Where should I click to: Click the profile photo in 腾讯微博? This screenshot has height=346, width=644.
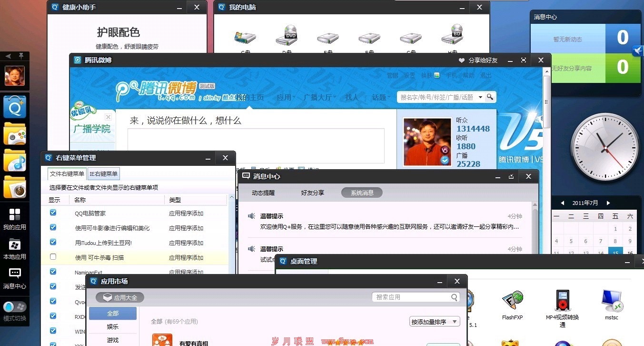(427, 142)
